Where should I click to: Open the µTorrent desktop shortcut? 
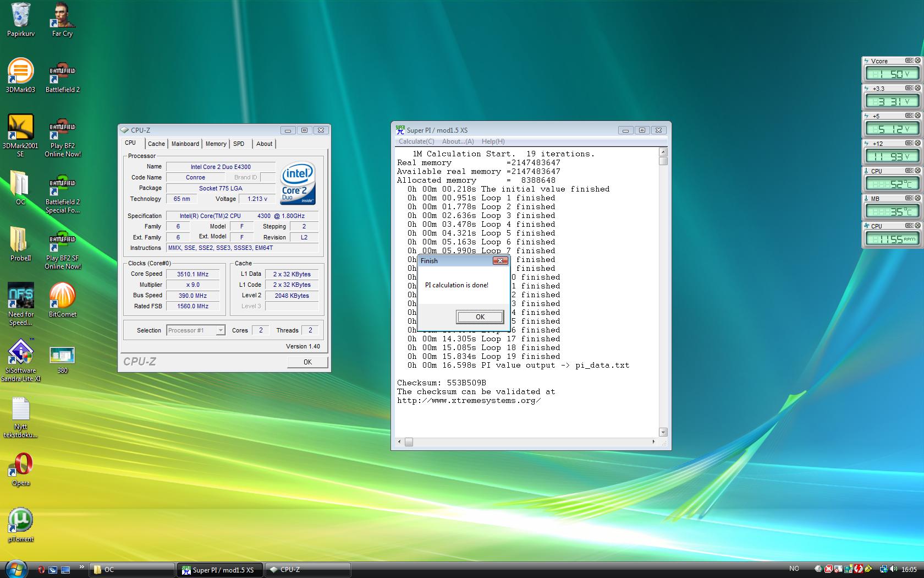(20, 525)
